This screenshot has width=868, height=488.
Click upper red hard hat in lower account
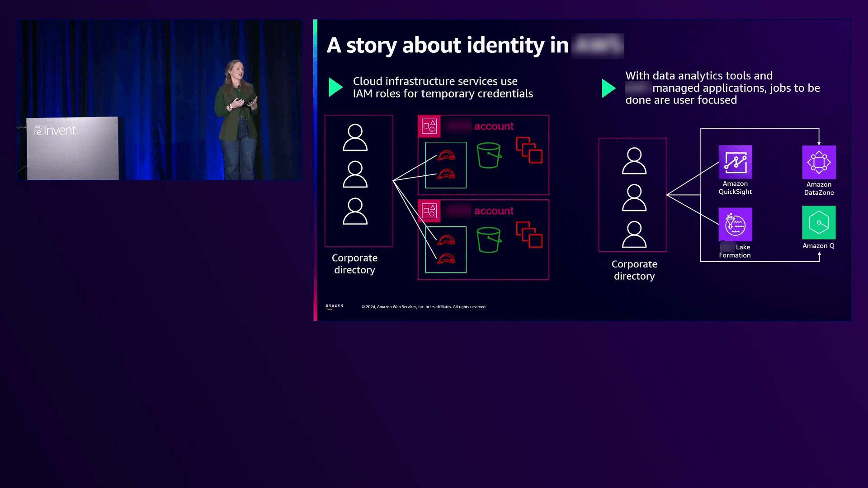click(x=446, y=240)
